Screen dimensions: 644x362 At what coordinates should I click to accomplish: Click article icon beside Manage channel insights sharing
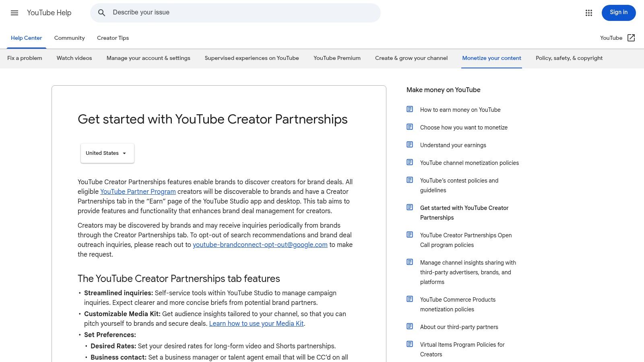(x=410, y=262)
